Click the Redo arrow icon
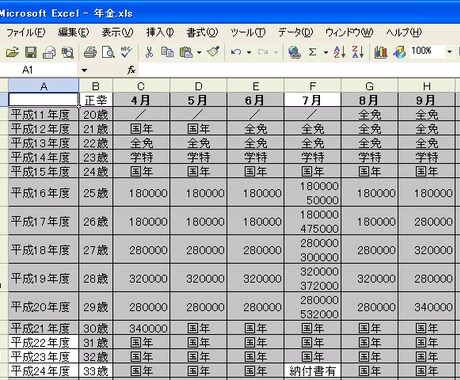The height and width of the screenshot is (380, 460). pyautogui.click(x=263, y=52)
